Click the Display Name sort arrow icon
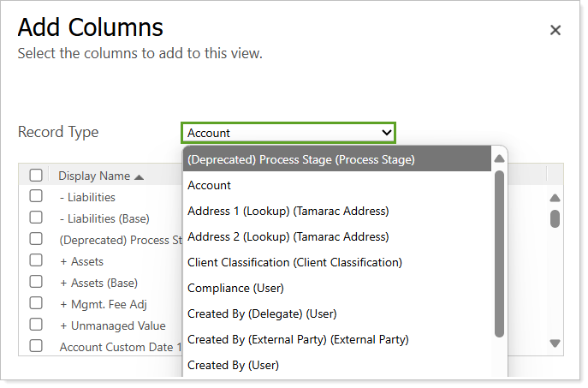This screenshot has height=388, width=588. [x=140, y=176]
